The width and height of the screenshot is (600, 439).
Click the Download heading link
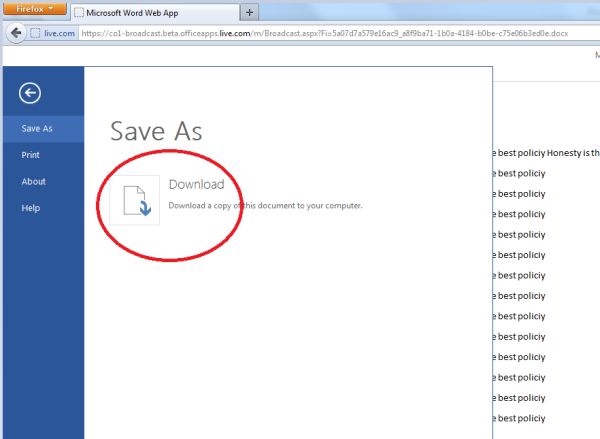pos(196,184)
